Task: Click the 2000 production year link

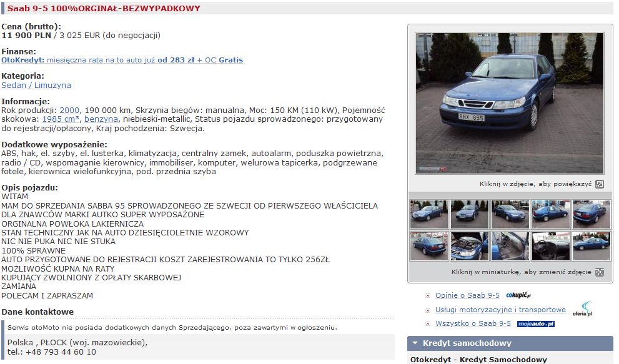Action: pos(69,110)
